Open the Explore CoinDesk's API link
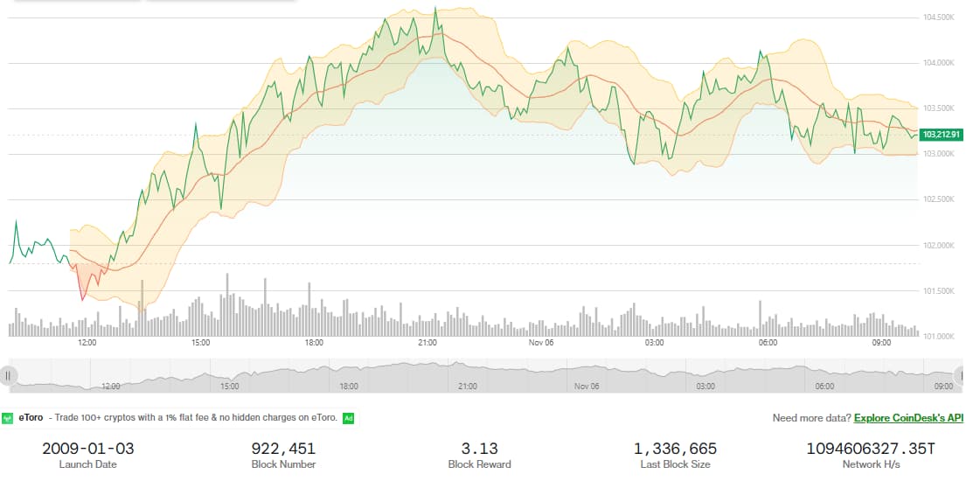Viewport: 980px width, 481px height. tap(908, 418)
